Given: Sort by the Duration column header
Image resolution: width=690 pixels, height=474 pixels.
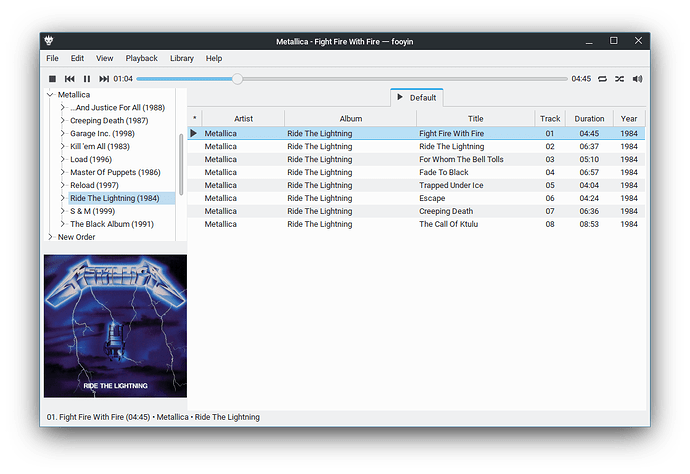Looking at the screenshot, I should 589,119.
